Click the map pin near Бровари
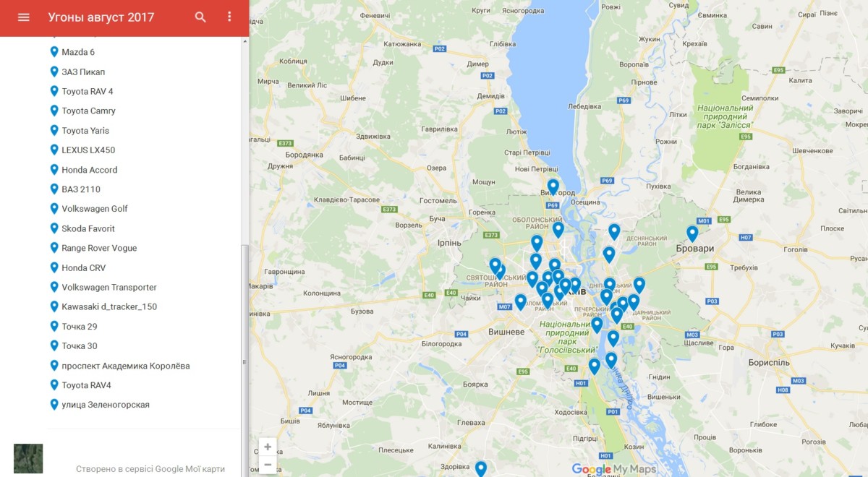The height and width of the screenshot is (477, 868). 692,233
